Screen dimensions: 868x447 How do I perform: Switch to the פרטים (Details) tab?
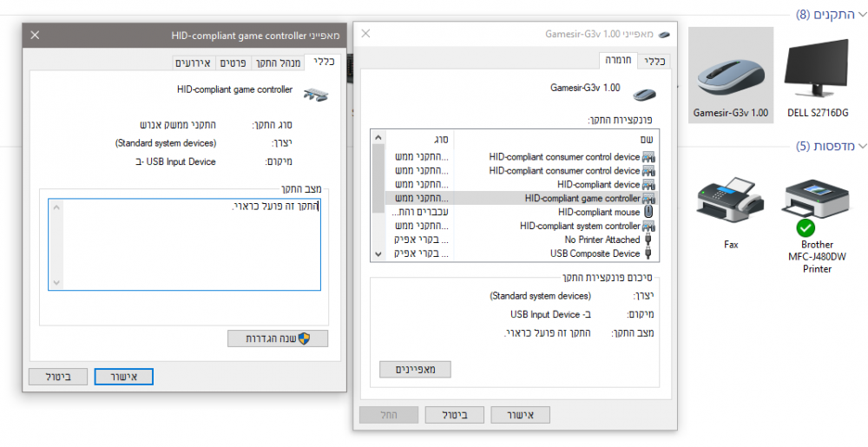tap(234, 62)
